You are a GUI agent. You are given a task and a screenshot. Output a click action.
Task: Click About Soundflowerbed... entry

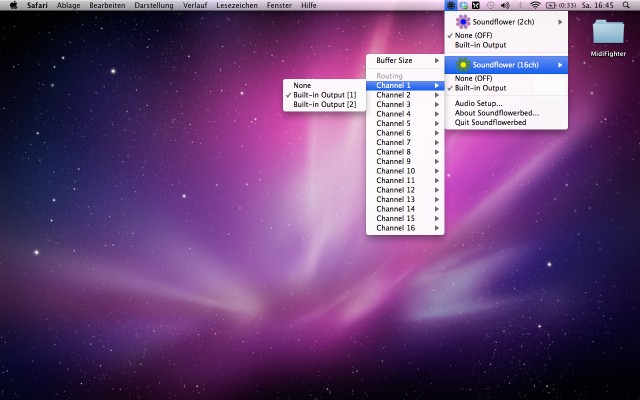tap(496, 113)
